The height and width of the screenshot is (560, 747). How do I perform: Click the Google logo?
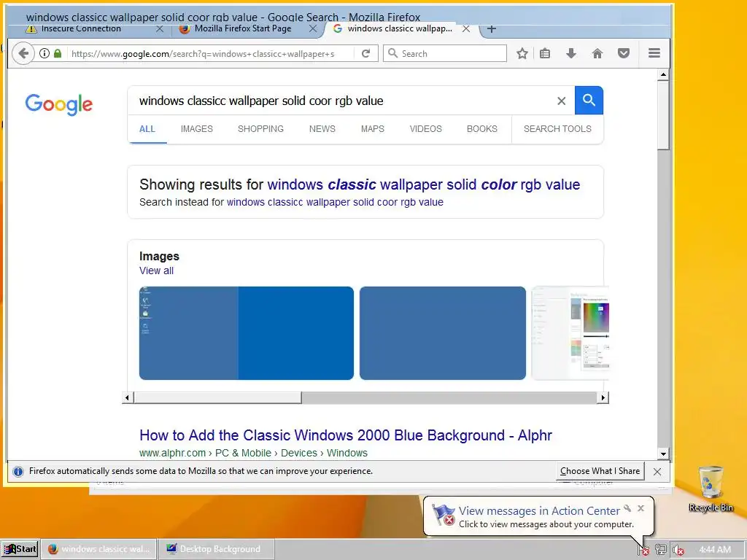(59, 104)
